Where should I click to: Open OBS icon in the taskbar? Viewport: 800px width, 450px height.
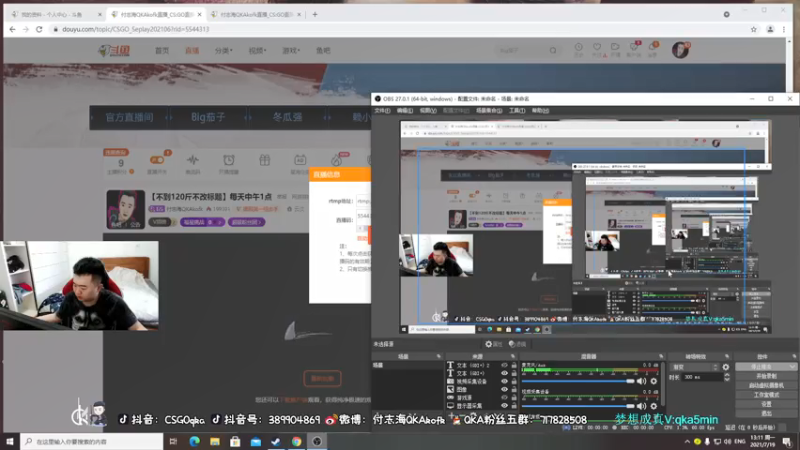click(x=317, y=441)
